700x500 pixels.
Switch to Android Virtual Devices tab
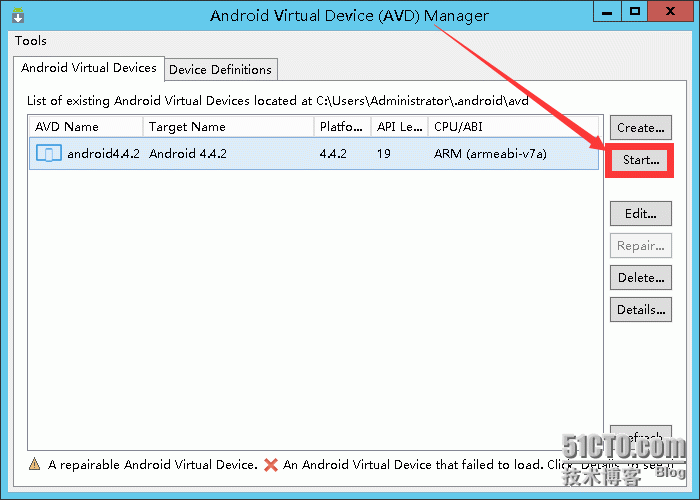click(89, 68)
